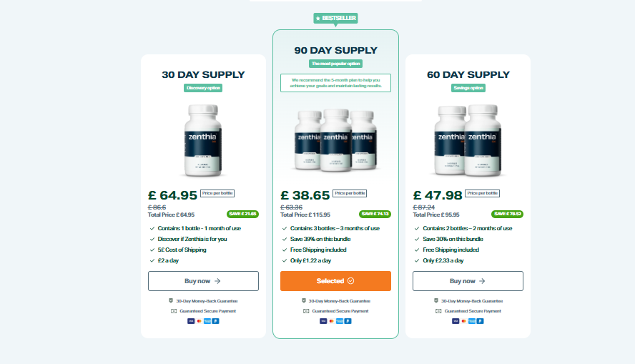The width and height of the screenshot is (635, 364).
Task: Click Price per bottle label next to £ 38.65
Action: point(350,193)
